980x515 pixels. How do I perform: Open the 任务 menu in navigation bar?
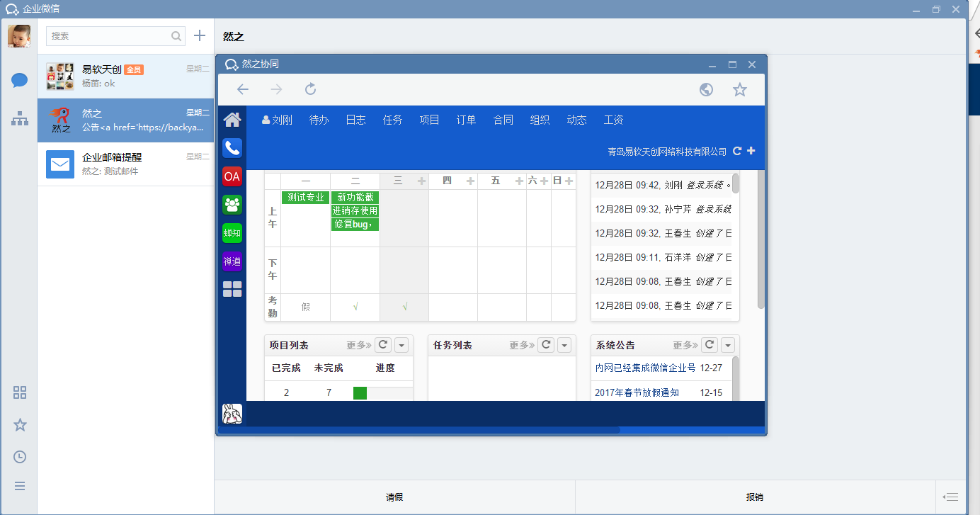tap(392, 120)
